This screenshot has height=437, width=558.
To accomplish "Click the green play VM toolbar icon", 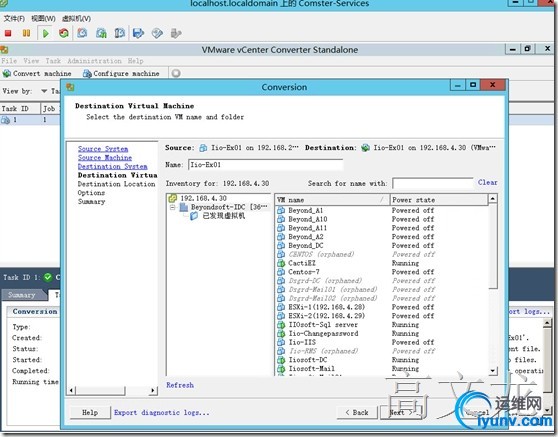I will pyautogui.click(x=46, y=33).
